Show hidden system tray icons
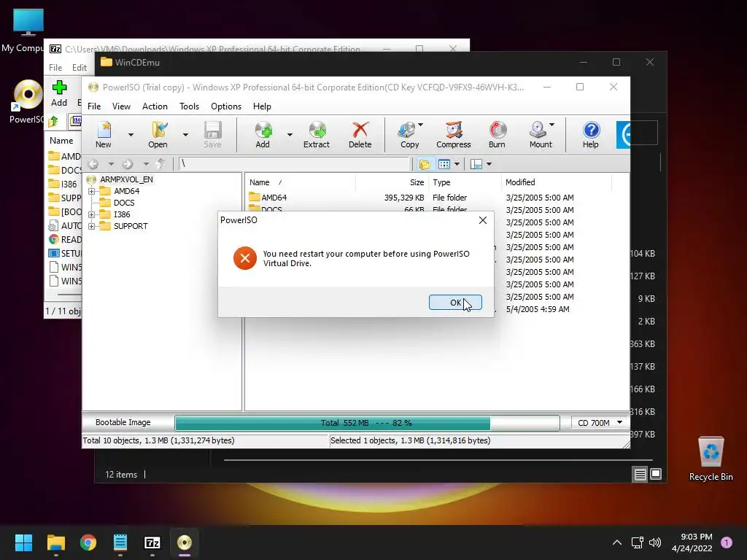This screenshot has height=560, width=747. point(617,542)
